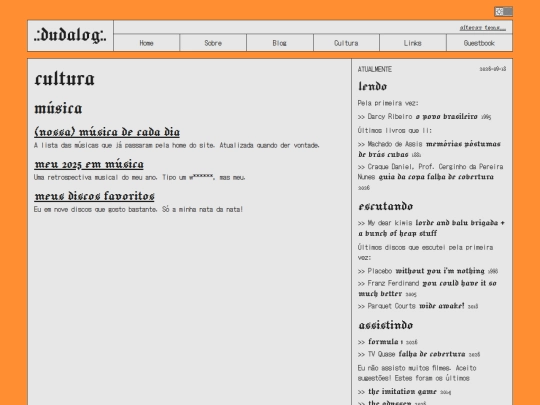Viewport: 540px width, 405px height.
Task: Click the 'Pela primeira vez:' text
Action: (388, 103)
